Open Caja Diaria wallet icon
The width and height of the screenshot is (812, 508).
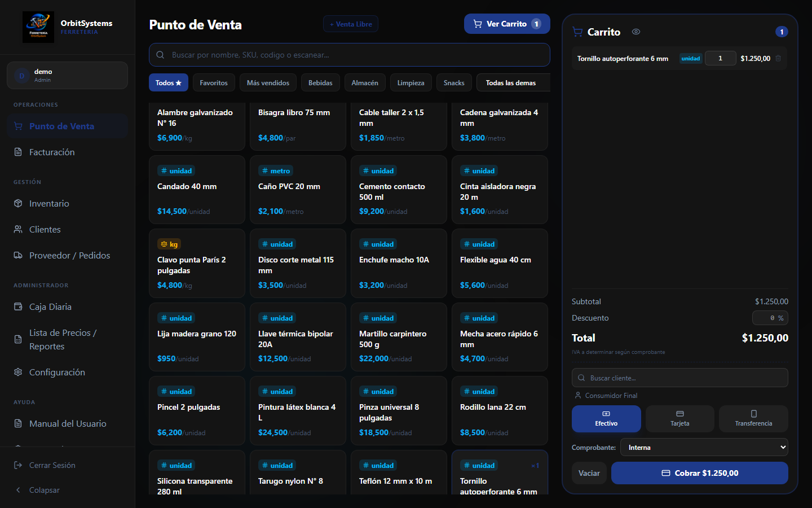pyautogui.click(x=18, y=306)
